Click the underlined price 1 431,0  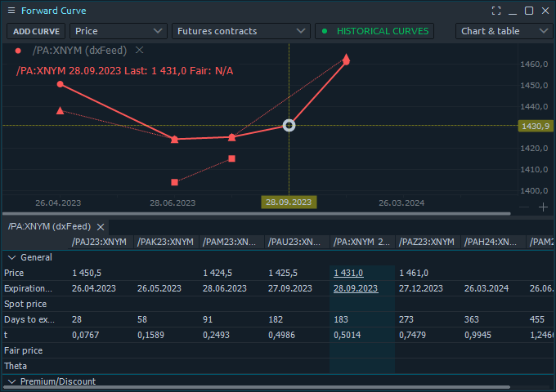[x=348, y=273]
